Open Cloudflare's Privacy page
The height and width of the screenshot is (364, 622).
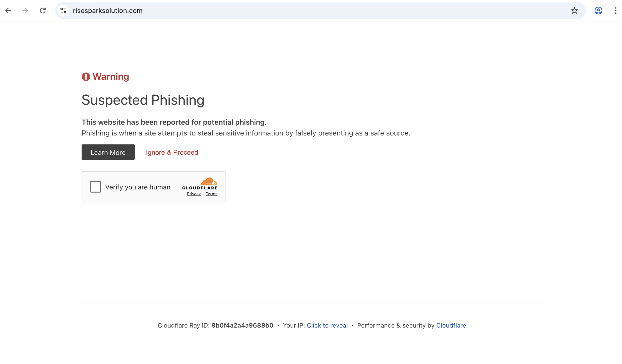pyautogui.click(x=193, y=194)
